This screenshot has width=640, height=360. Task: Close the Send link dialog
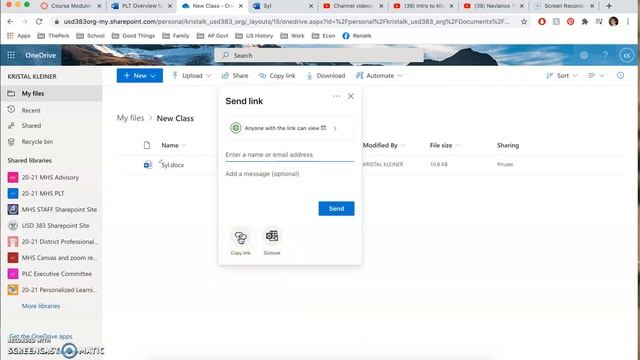[x=351, y=96]
